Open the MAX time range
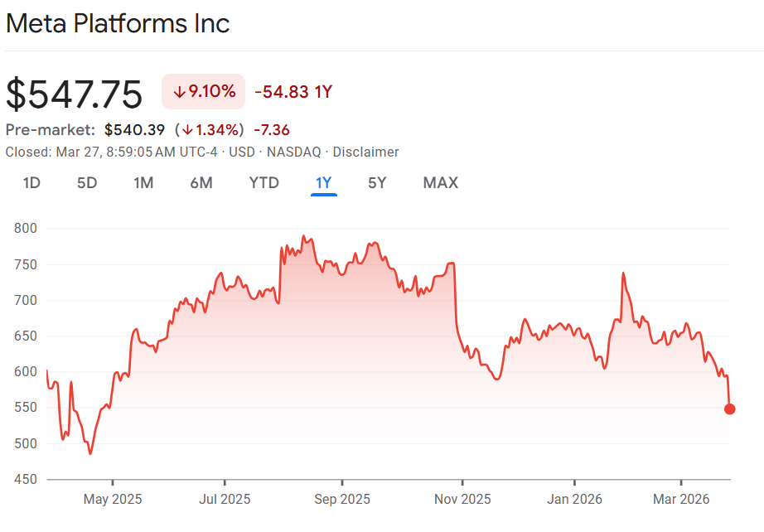Image resolution: width=764 pixels, height=532 pixels. (441, 183)
